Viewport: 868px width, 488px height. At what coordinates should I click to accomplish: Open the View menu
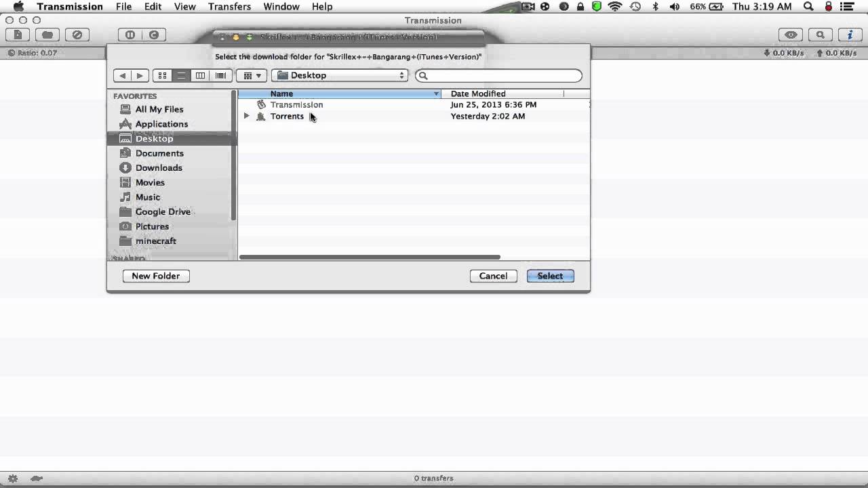(x=184, y=7)
